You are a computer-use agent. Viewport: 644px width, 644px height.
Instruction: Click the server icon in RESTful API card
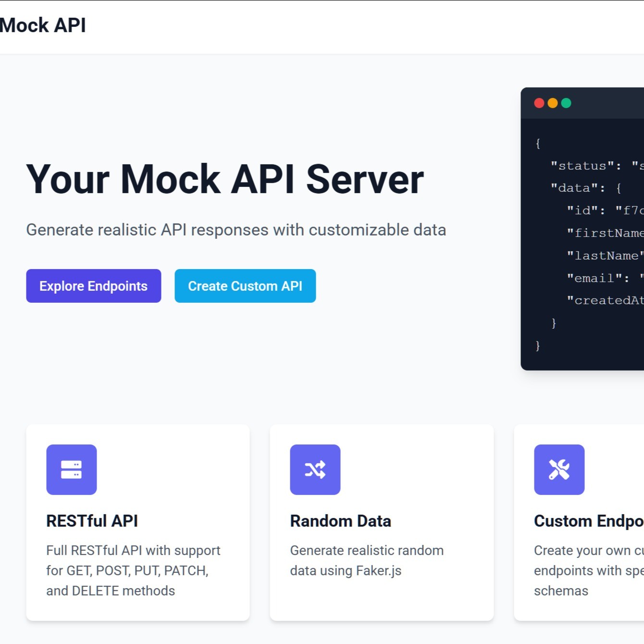pos(71,470)
